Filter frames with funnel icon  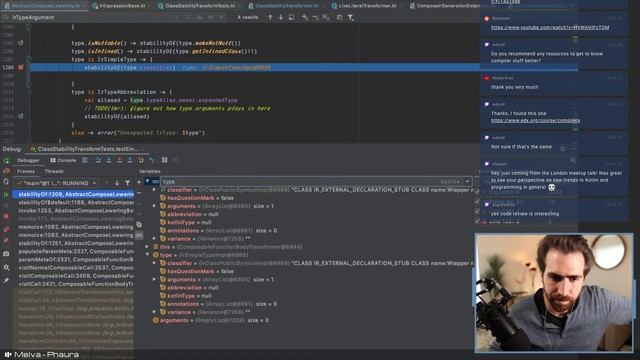(x=127, y=183)
